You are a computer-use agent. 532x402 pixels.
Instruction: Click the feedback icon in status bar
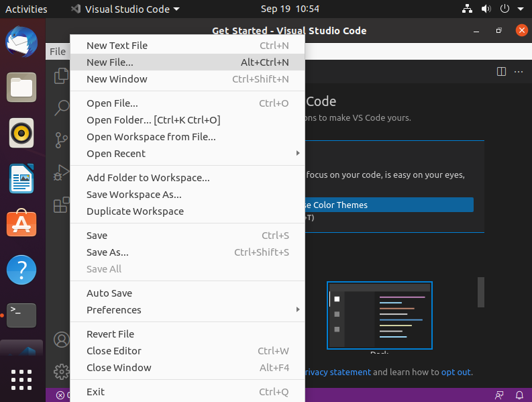pos(499,395)
